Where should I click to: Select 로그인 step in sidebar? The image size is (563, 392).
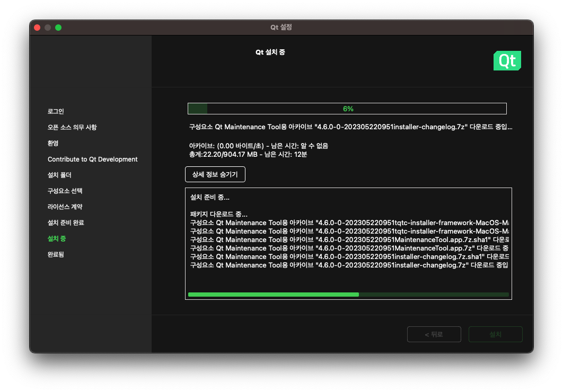click(56, 111)
